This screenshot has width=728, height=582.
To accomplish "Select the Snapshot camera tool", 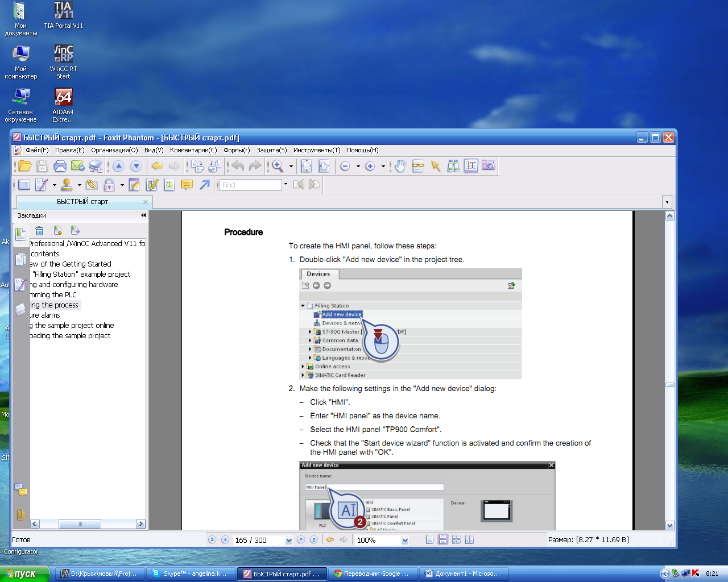I will click(489, 165).
